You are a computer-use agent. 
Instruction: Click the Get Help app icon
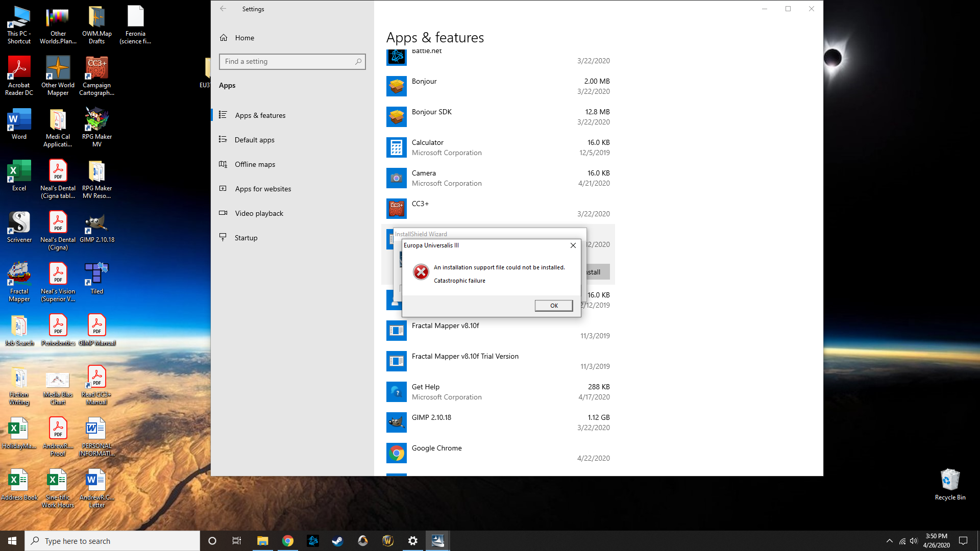point(397,392)
